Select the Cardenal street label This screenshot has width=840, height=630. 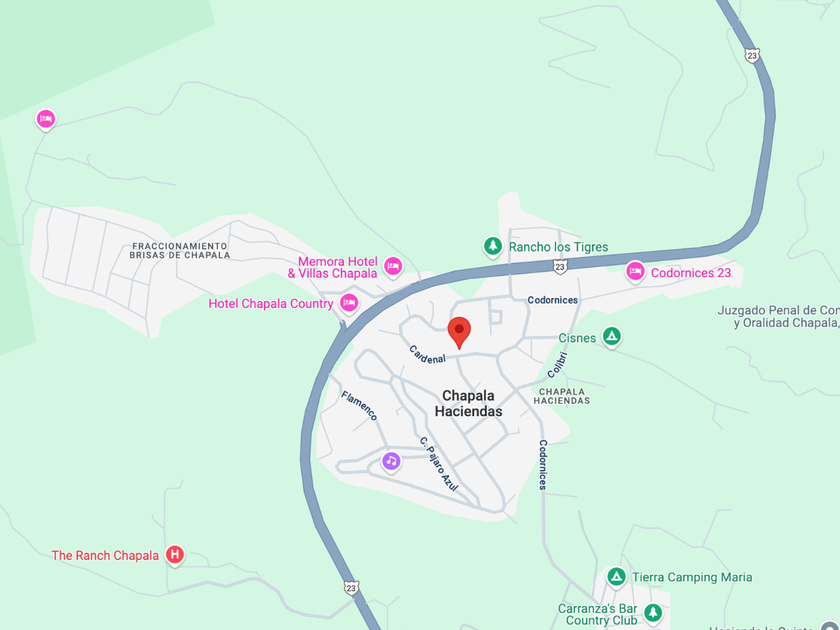(x=428, y=355)
